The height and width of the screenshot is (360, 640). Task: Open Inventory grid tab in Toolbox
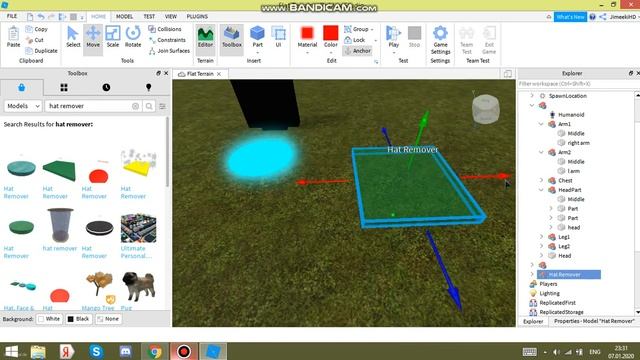coord(64,87)
